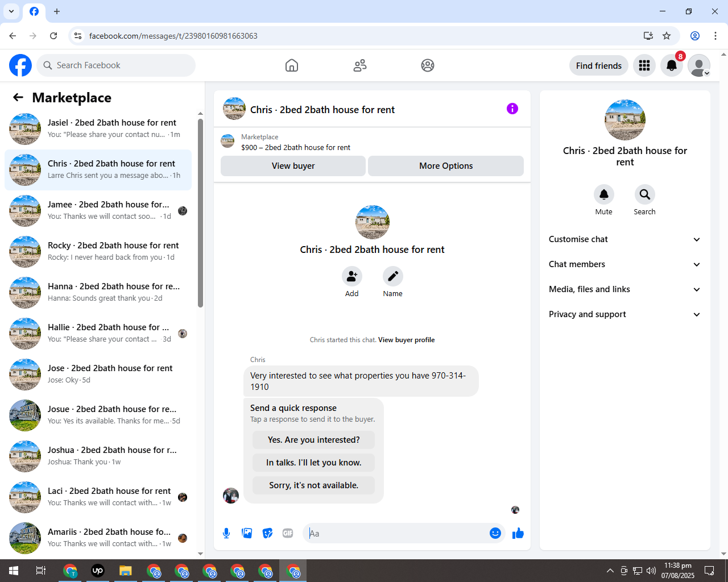Expand Privacy and support section

coord(624,314)
